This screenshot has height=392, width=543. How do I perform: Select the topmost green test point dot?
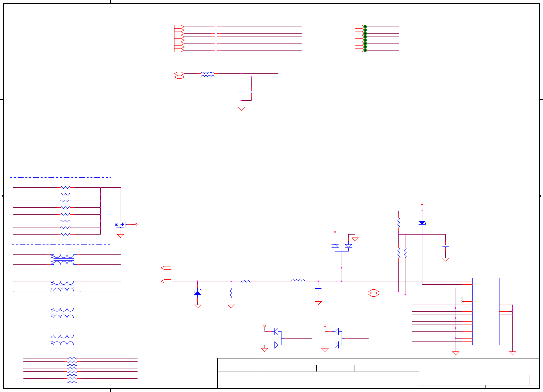point(365,27)
